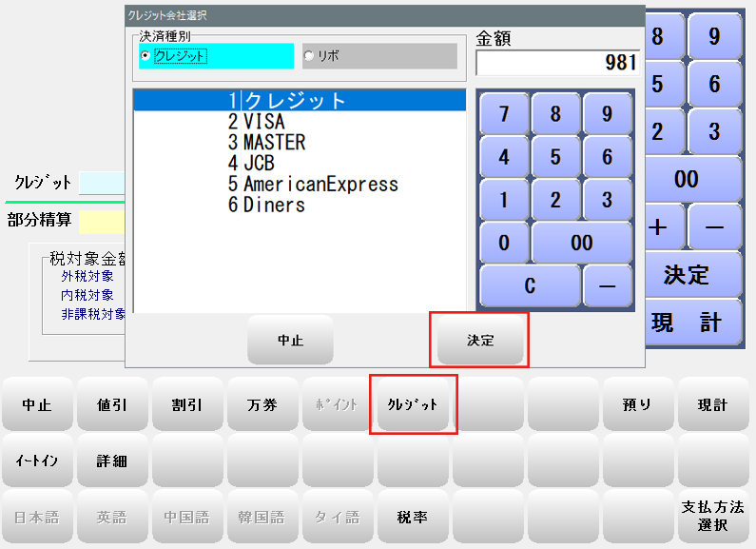
Task: Select the リボ payment type option
Action: click(x=308, y=56)
